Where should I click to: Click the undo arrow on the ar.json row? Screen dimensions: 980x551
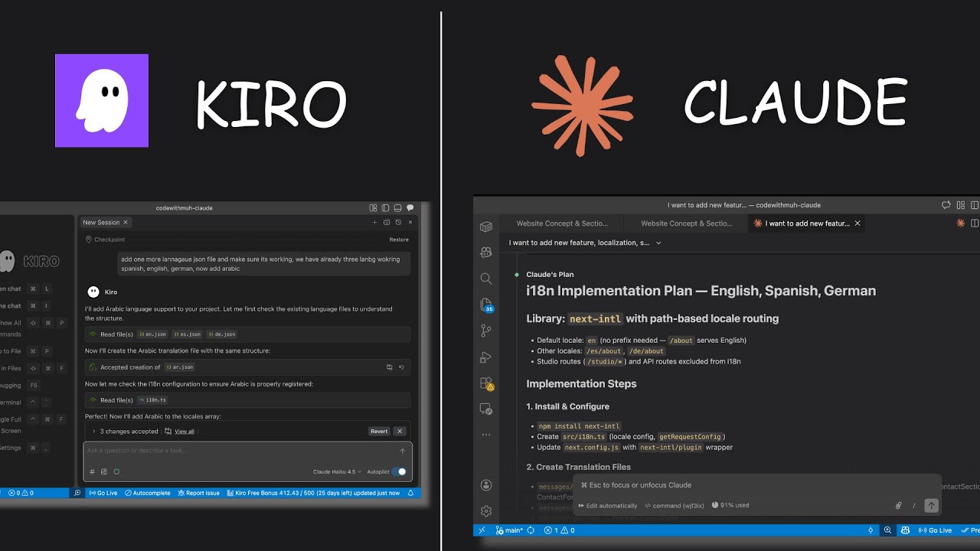[401, 367]
